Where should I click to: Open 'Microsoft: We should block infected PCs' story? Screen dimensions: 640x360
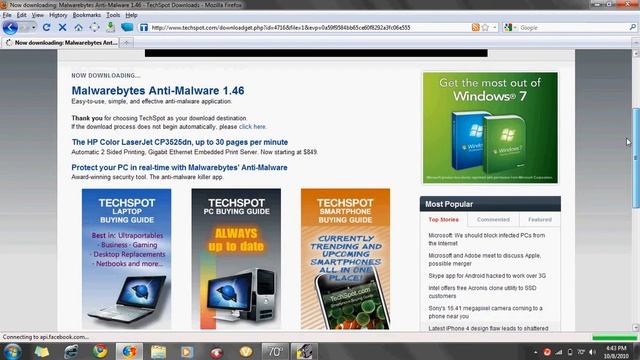pos(487,239)
